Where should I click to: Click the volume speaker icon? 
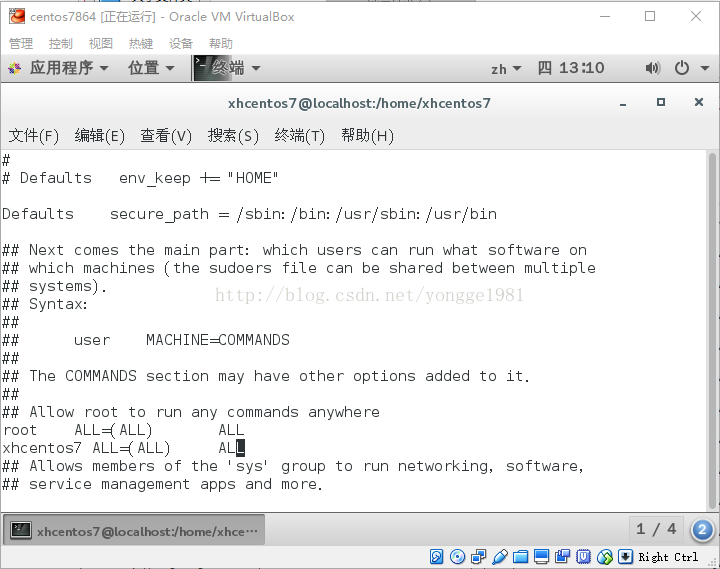point(652,68)
